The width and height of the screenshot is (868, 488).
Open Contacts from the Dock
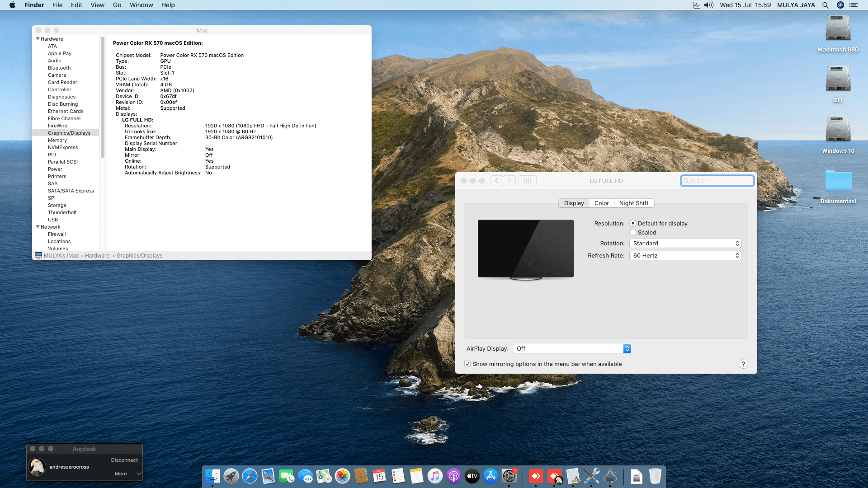(x=361, y=476)
